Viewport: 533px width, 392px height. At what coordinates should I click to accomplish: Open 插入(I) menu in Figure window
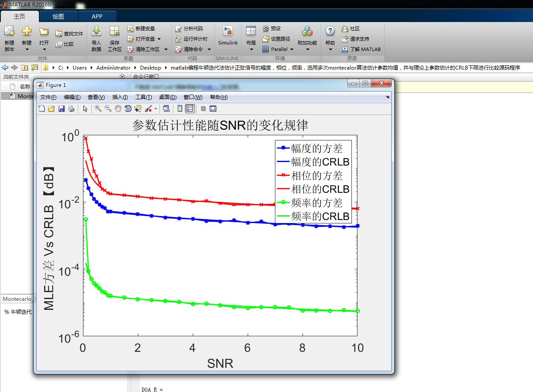(120, 97)
